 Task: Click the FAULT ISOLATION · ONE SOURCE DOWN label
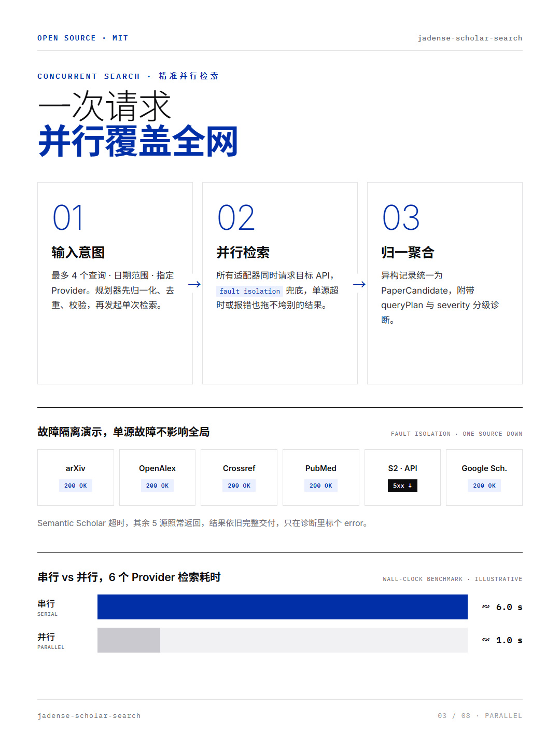(457, 434)
